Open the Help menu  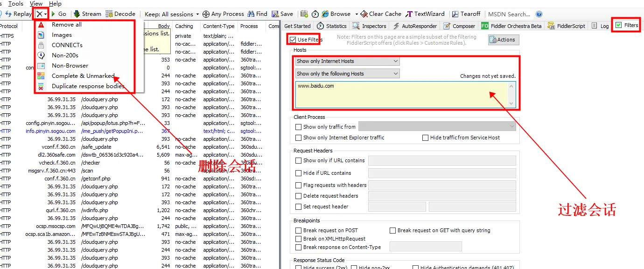click(x=55, y=4)
